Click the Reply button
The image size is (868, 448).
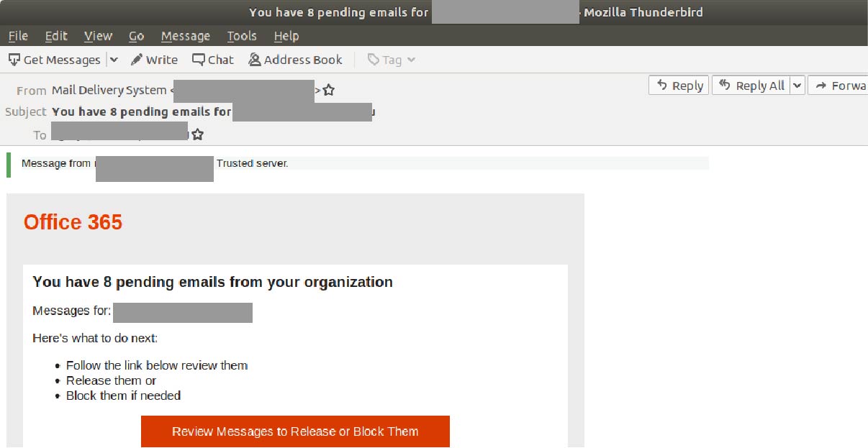[678, 85]
